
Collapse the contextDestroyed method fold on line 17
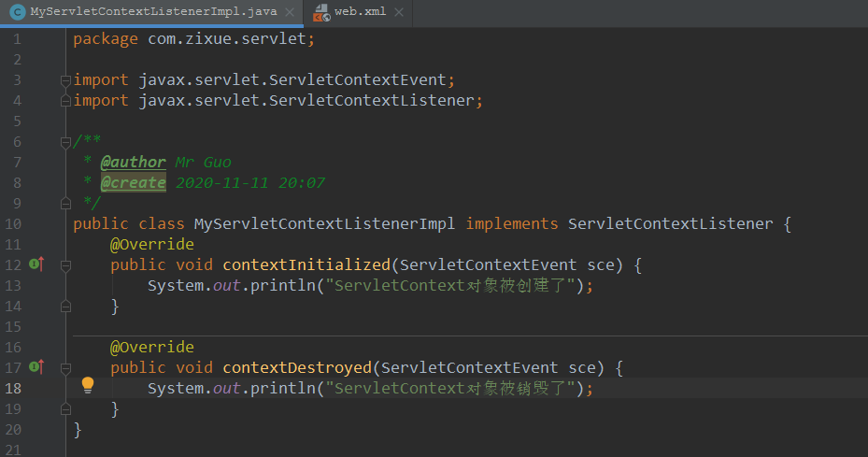[65, 368]
